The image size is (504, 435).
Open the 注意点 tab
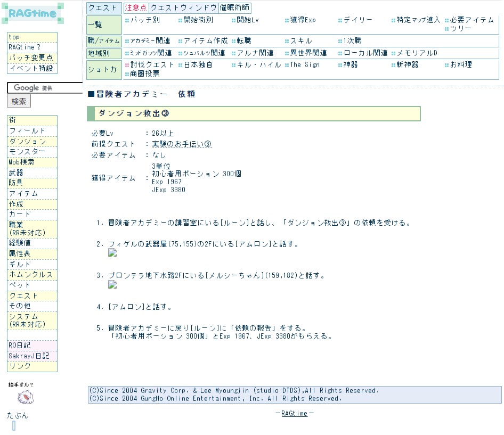pos(136,8)
